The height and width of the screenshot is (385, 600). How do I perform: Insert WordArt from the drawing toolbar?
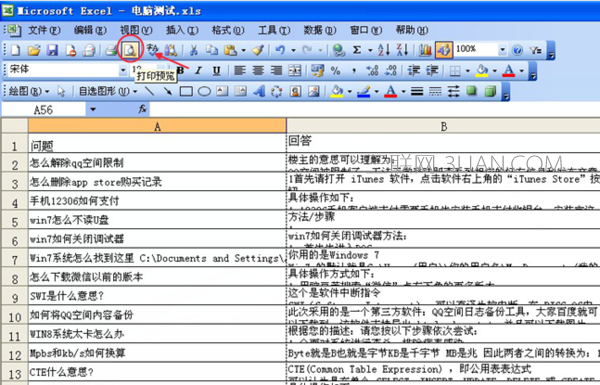tap(259, 91)
